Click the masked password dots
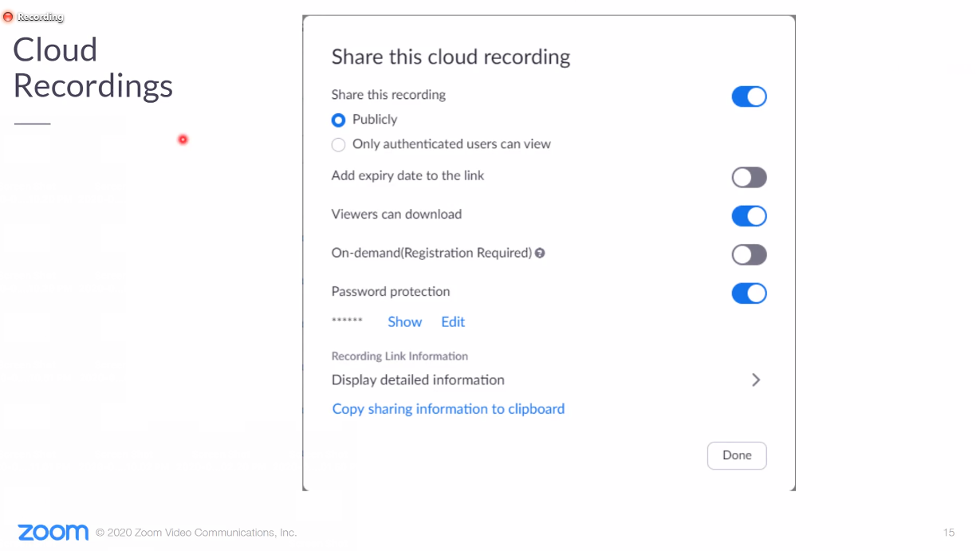 click(348, 320)
